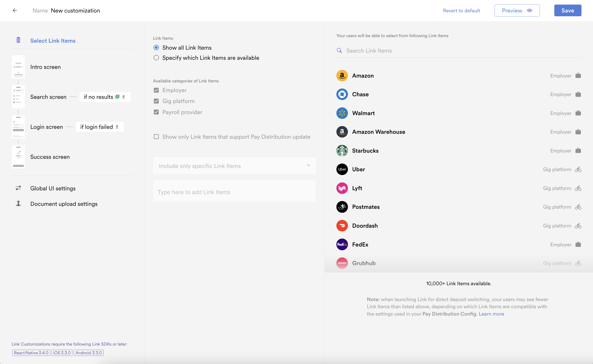The height and width of the screenshot is (364, 593).
Task: Click the 'if login failed' chip
Action: [x=100, y=127]
